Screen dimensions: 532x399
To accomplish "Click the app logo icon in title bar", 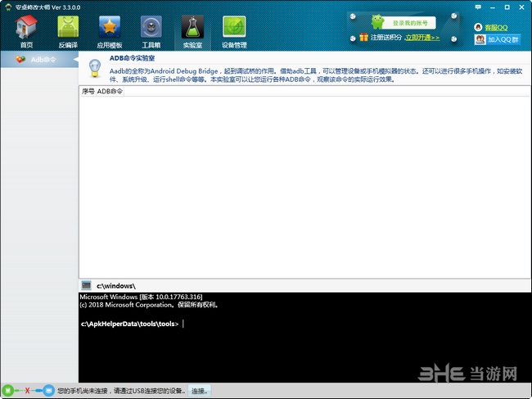I will [8, 7].
